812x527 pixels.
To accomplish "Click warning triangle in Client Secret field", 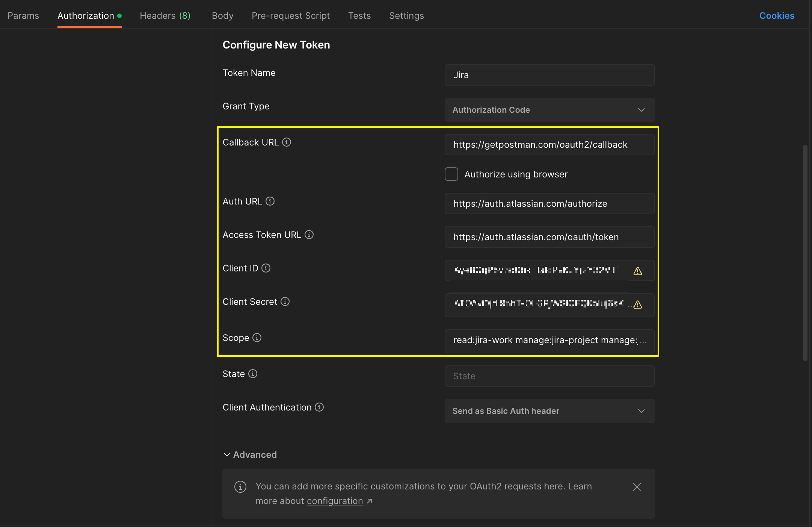I will tap(638, 304).
